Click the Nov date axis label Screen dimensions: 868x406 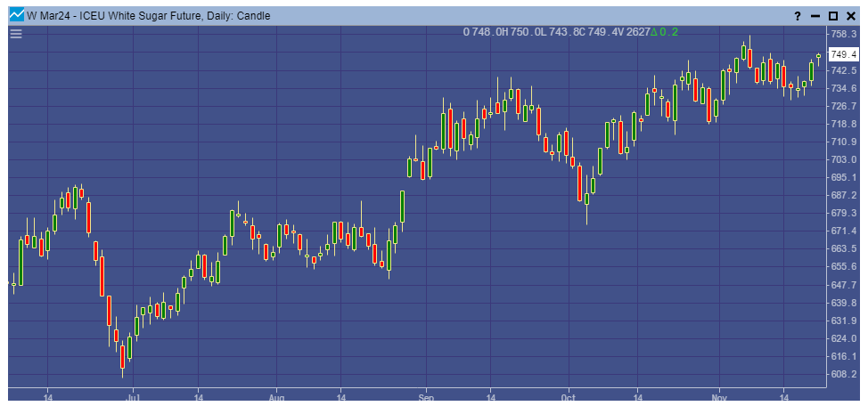[719, 397]
